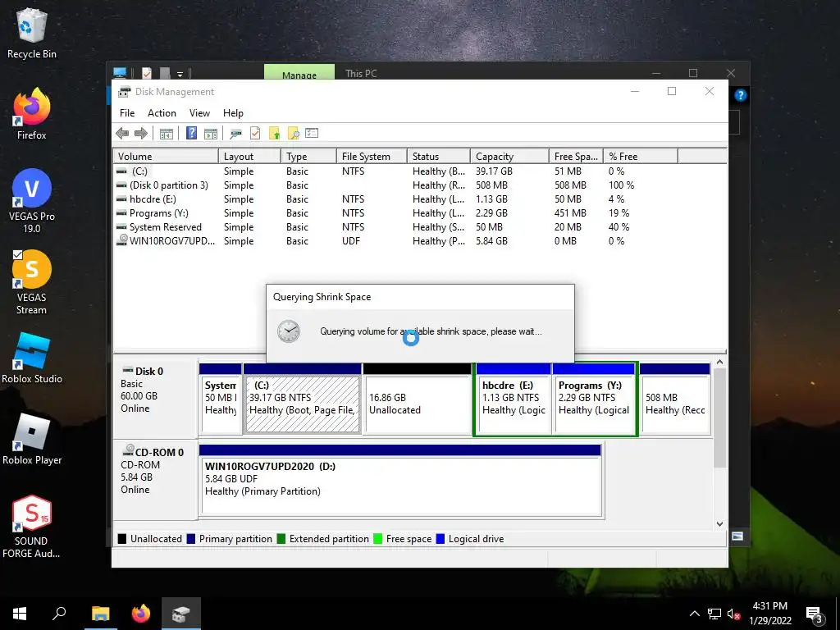Screen dimensions: 840x630
Task: Click Properties icon in This PC quick access toolbar
Action: coord(147,73)
